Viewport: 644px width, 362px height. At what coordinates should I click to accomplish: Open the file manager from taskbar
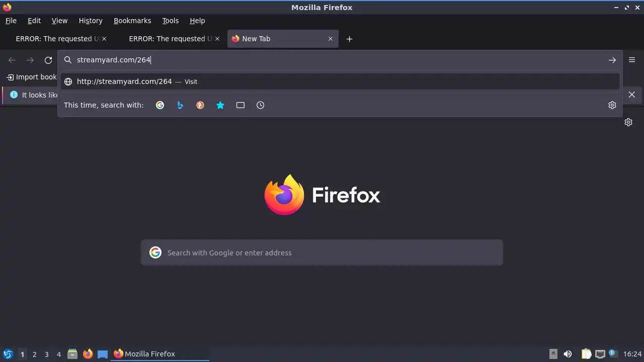[x=72, y=354]
